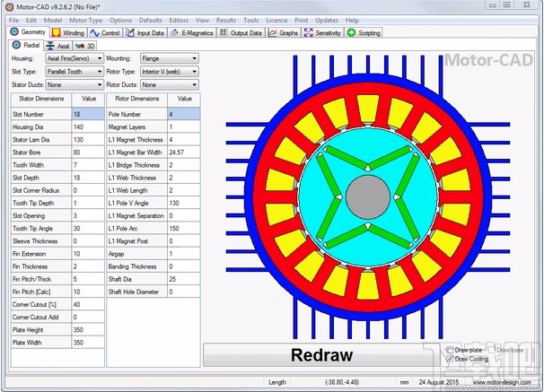The height and width of the screenshot is (392, 544).
Task: Click the Tooth Width value field
Action: click(x=88, y=165)
